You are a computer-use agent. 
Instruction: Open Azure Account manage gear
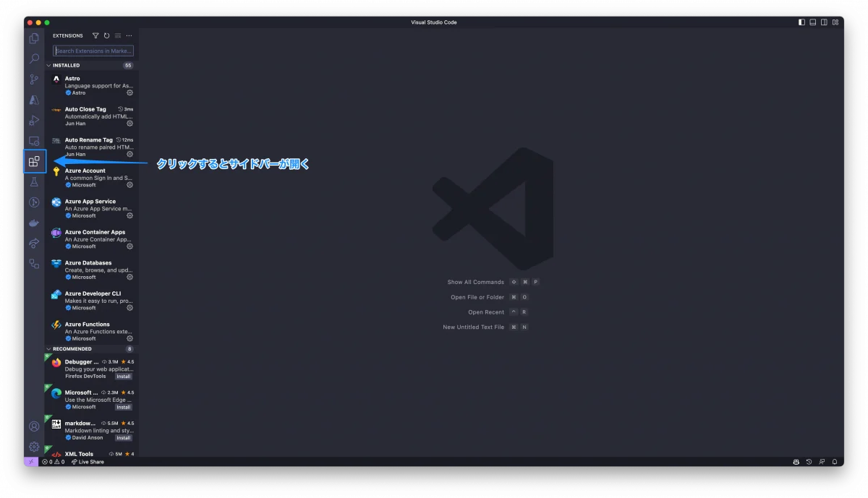(x=130, y=185)
